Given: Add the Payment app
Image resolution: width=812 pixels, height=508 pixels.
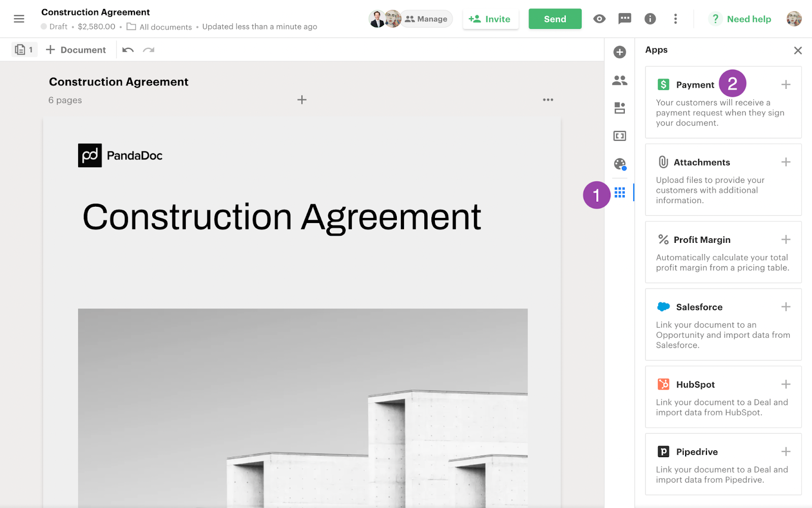Looking at the screenshot, I should 786,84.
